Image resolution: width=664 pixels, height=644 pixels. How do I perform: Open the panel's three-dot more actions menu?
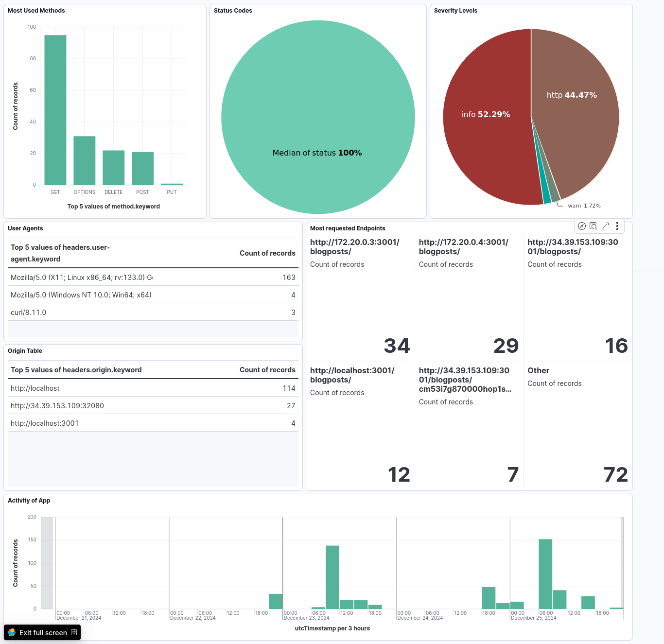[617, 226]
